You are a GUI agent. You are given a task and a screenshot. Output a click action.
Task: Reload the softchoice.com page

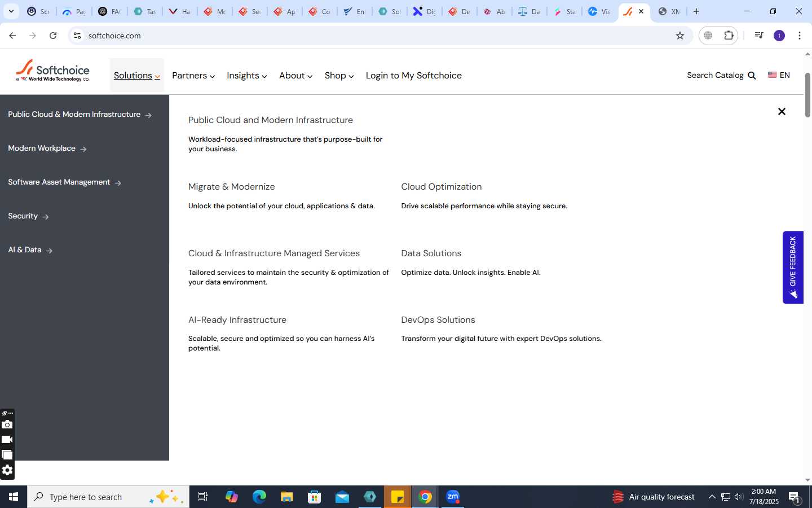(53, 36)
